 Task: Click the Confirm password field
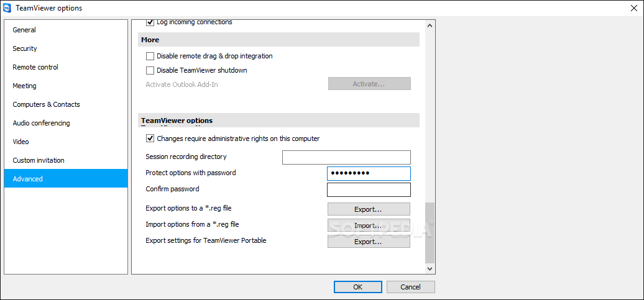coord(369,189)
